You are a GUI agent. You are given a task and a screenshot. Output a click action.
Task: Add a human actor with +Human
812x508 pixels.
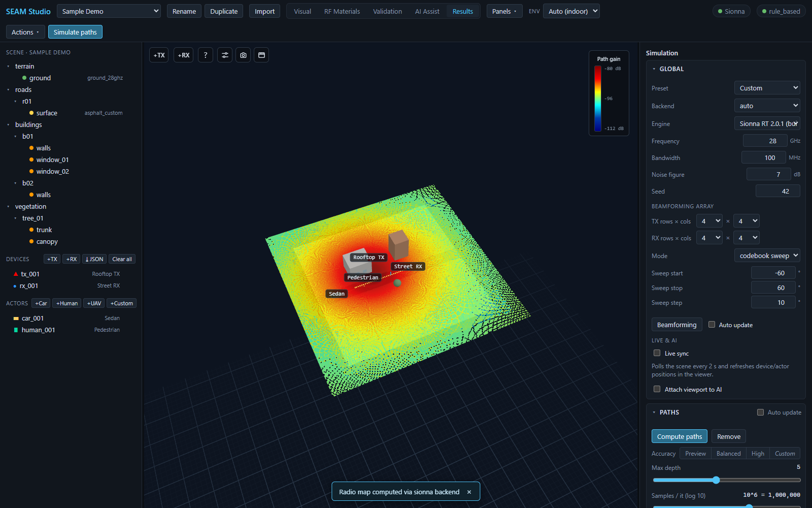pyautogui.click(x=67, y=303)
